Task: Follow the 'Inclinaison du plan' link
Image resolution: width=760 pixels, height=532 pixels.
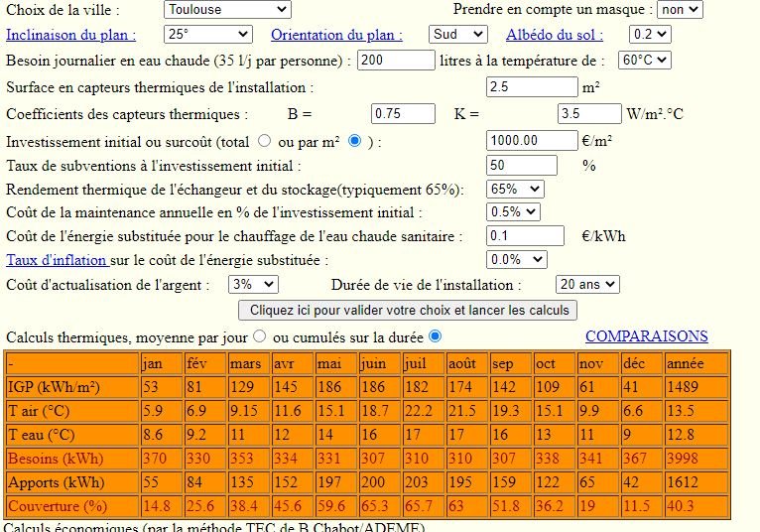Action: tap(70, 35)
